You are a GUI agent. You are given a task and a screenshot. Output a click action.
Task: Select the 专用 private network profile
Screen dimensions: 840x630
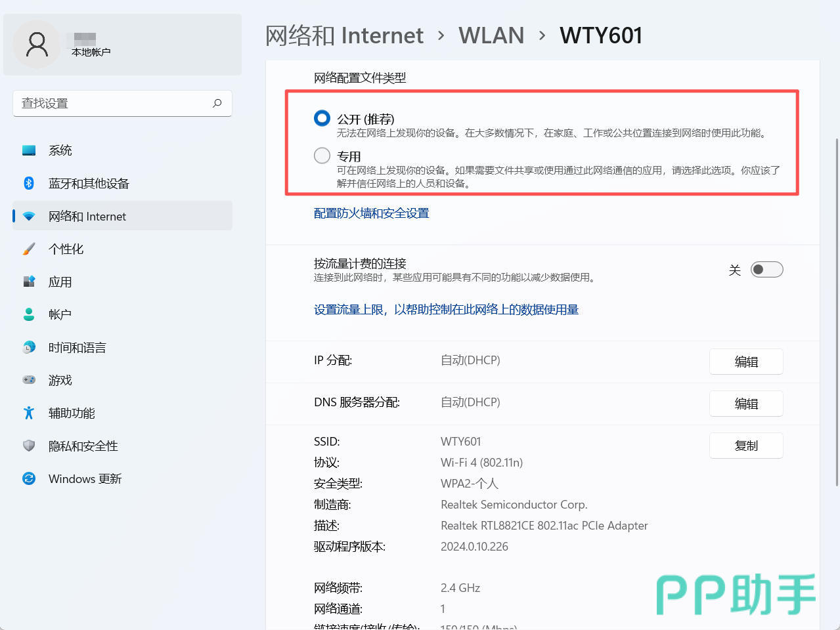322,156
